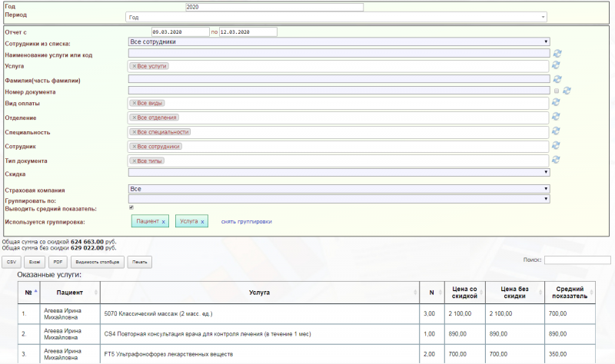Expand the 'Группировать по' dropdown
The width and height of the screenshot is (615, 364).
(339, 199)
